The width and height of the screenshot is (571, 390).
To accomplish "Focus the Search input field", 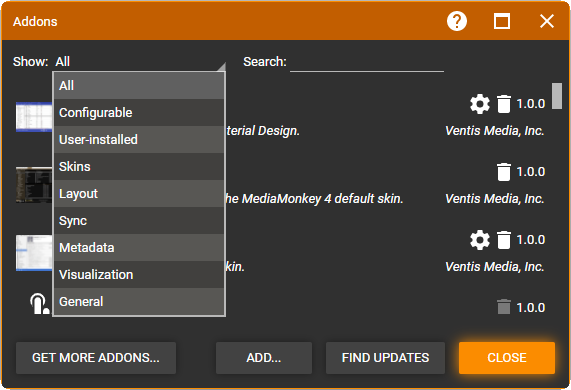I will [367, 62].
